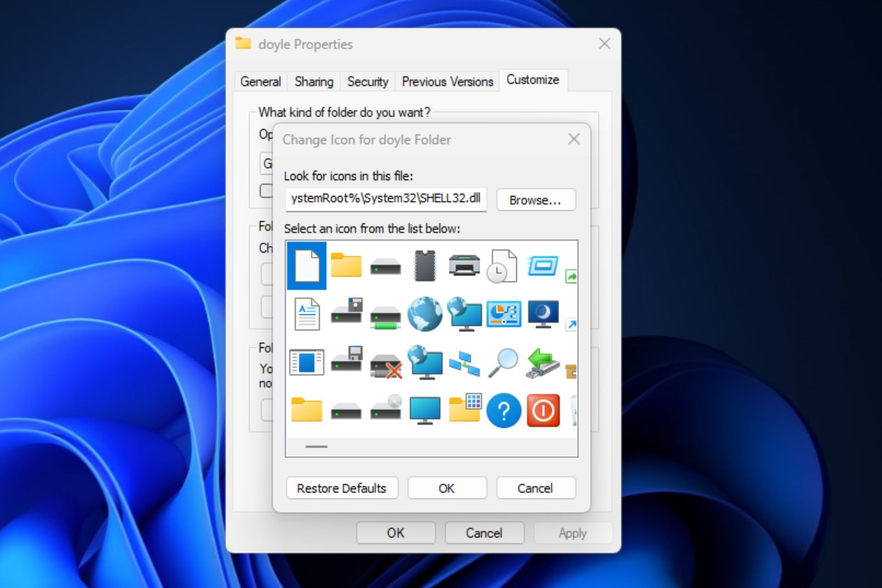Click Restore Defaults for folder icon
This screenshot has height=588, width=882.
click(x=340, y=487)
